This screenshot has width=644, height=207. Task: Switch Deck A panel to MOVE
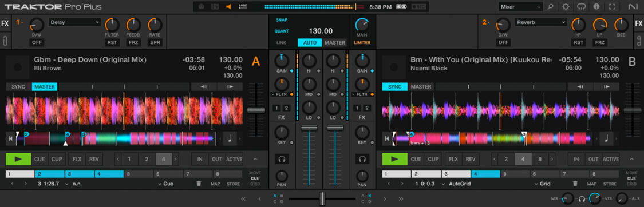tap(255, 173)
